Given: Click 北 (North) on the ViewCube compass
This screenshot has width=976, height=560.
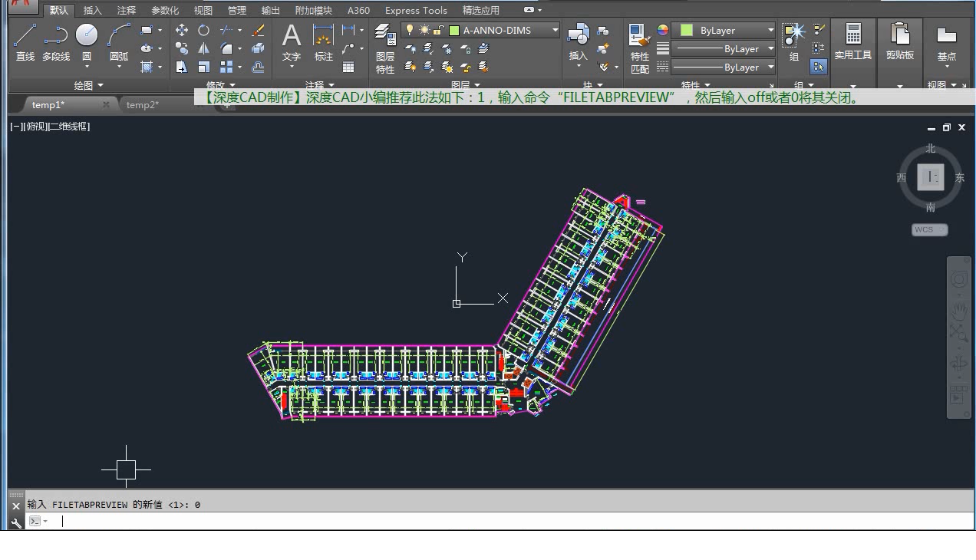Looking at the screenshot, I should 931,149.
